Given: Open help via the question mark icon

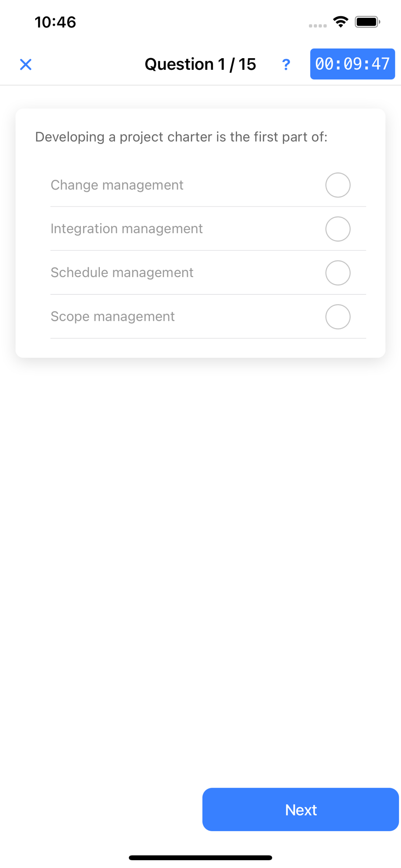Looking at the screenshot, I should coord(286,65).
